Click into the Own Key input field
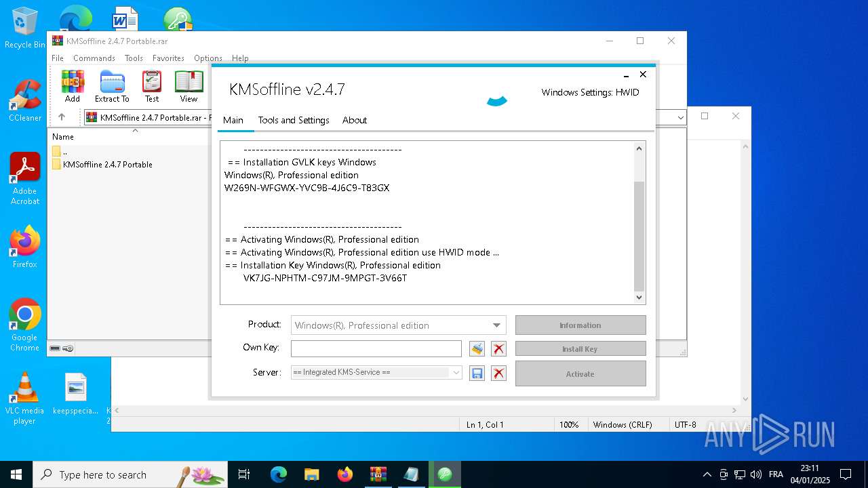The width and height of the screenshot is (868, 488). (376, 348)
